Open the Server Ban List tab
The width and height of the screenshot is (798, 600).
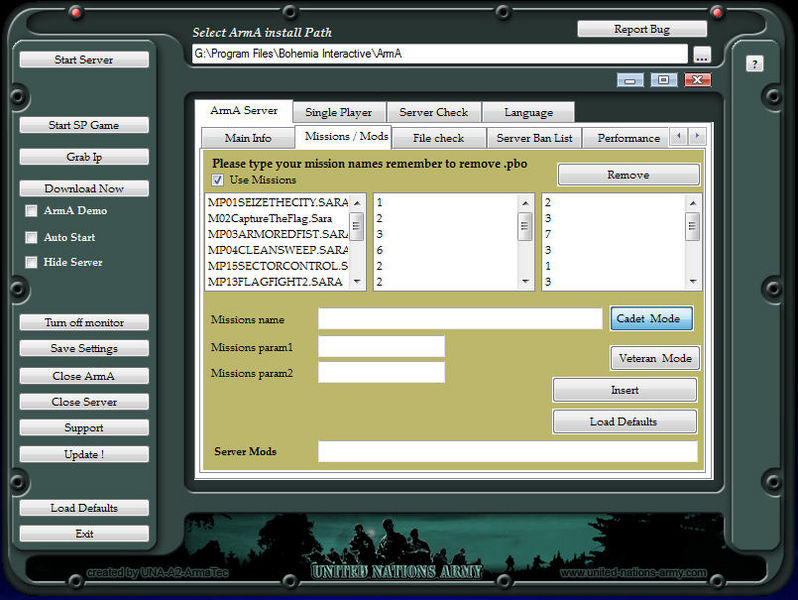pos(534,138)
